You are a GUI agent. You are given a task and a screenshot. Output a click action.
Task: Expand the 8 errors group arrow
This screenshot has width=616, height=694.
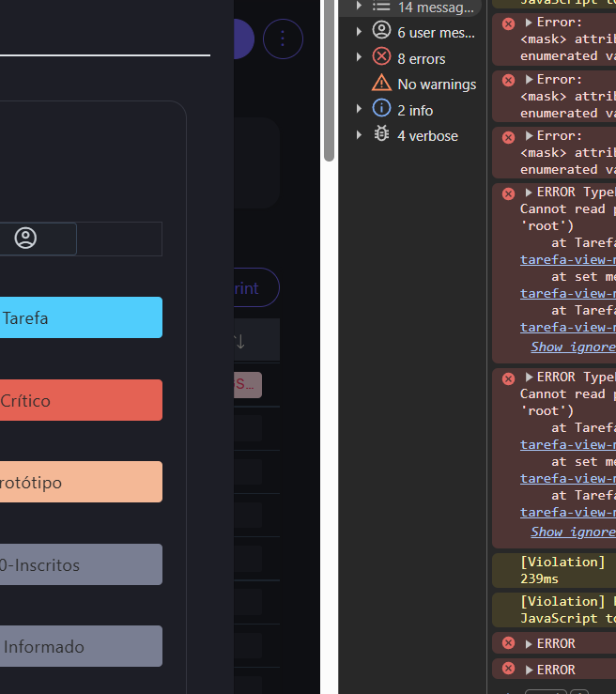coord(359,58)
